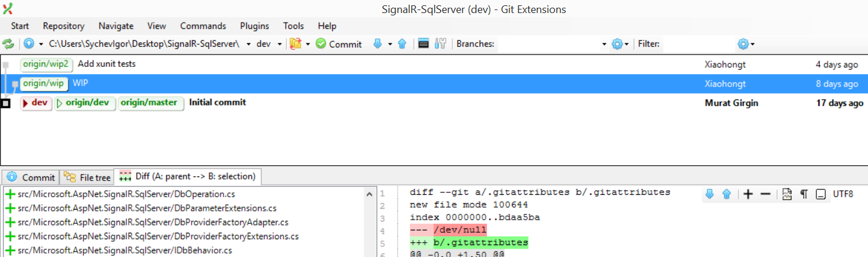Click the UTF8 encoding label
Image resolution: width=868 pixels, height=257 pixels.
click(x=843, y=194)
